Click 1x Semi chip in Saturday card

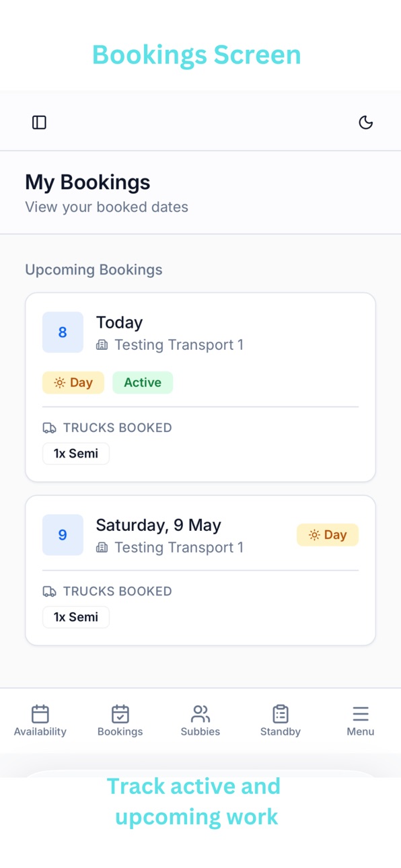(76, 617)
